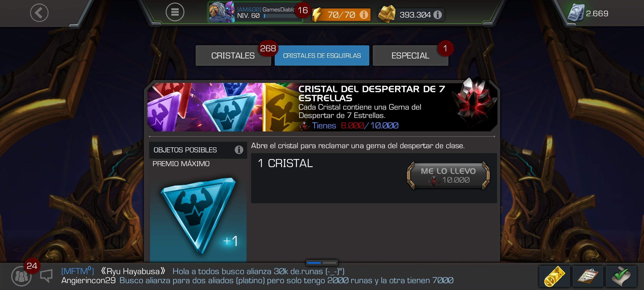Viewport: 644px width, 290px height.
Task: Go back using the arrow icon
Action: coord(39,13)
